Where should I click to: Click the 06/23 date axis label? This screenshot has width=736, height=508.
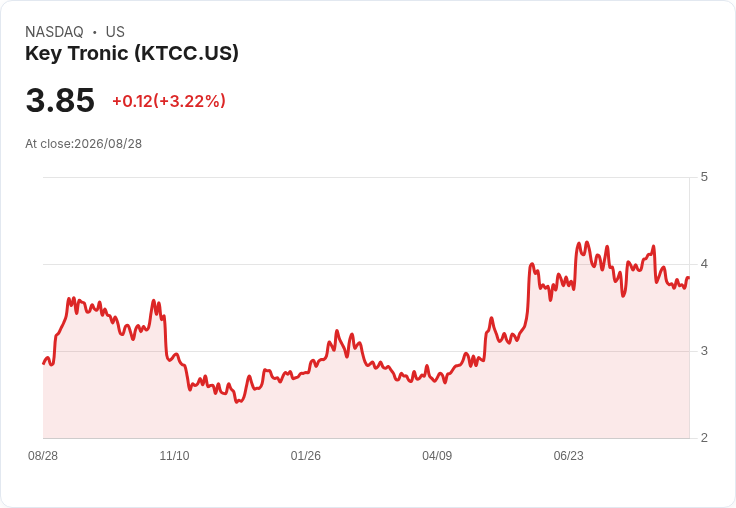568,456
